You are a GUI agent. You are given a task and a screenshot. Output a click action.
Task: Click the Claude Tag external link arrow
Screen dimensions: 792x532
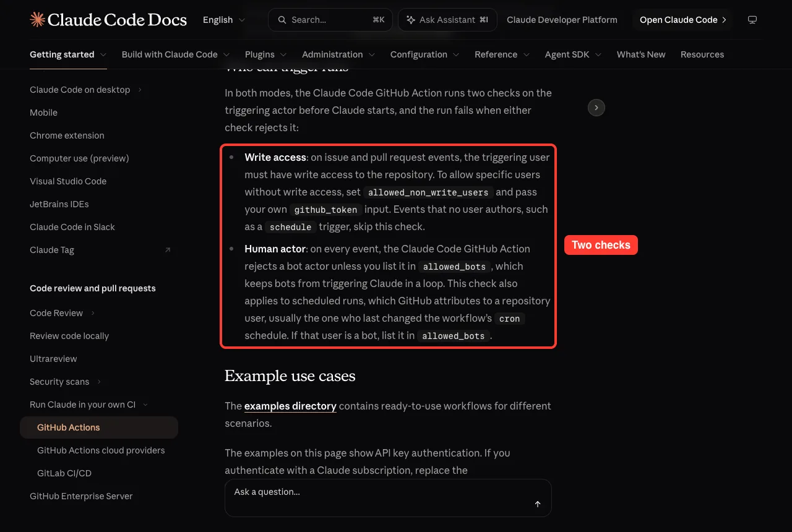(167, 250)
